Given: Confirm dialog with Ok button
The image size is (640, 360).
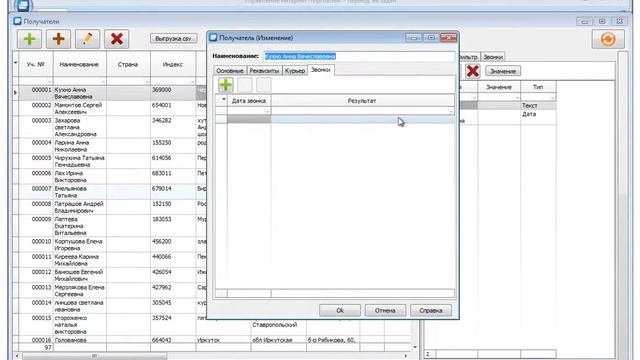Looking at the screenshot, I should 340,310.
